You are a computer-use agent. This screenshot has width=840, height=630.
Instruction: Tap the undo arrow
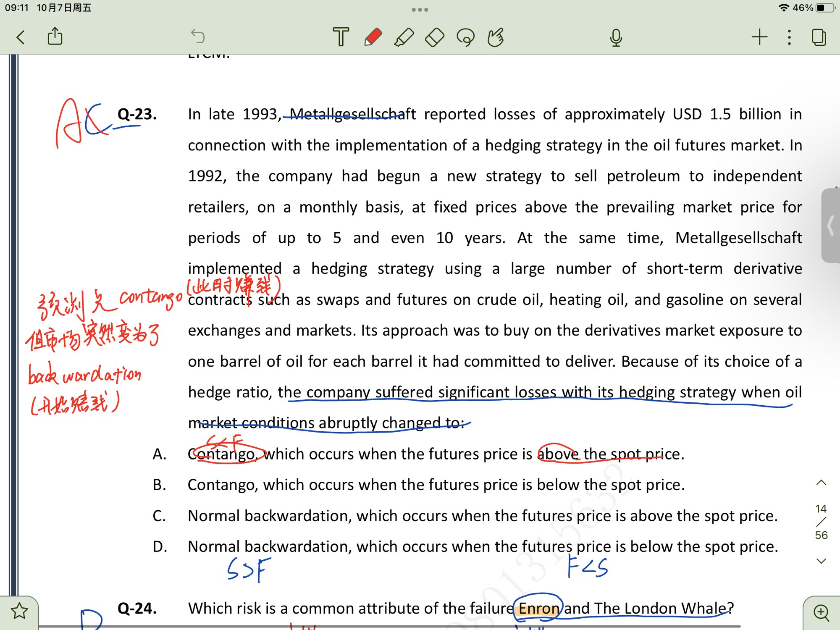click(198, 36)
